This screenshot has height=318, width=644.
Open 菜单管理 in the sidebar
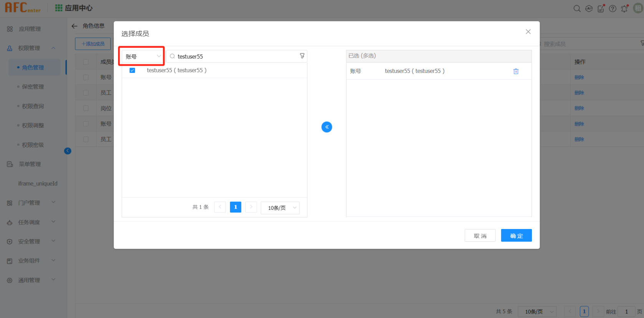(30, 164)
